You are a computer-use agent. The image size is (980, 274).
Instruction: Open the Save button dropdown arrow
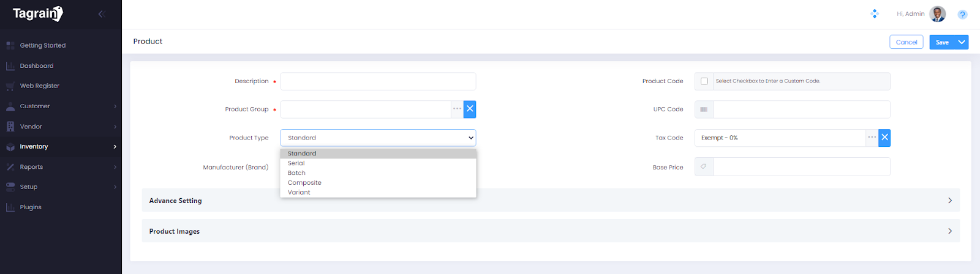[x=962, y=42]
